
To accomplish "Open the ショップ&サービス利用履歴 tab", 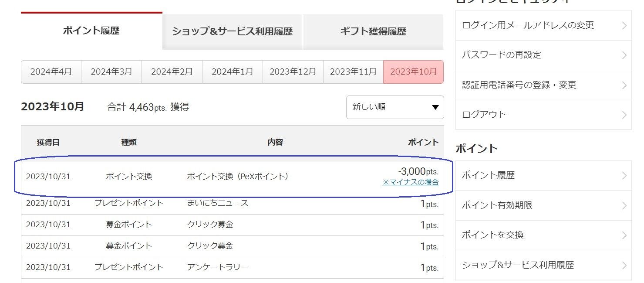I will point(232,31).
